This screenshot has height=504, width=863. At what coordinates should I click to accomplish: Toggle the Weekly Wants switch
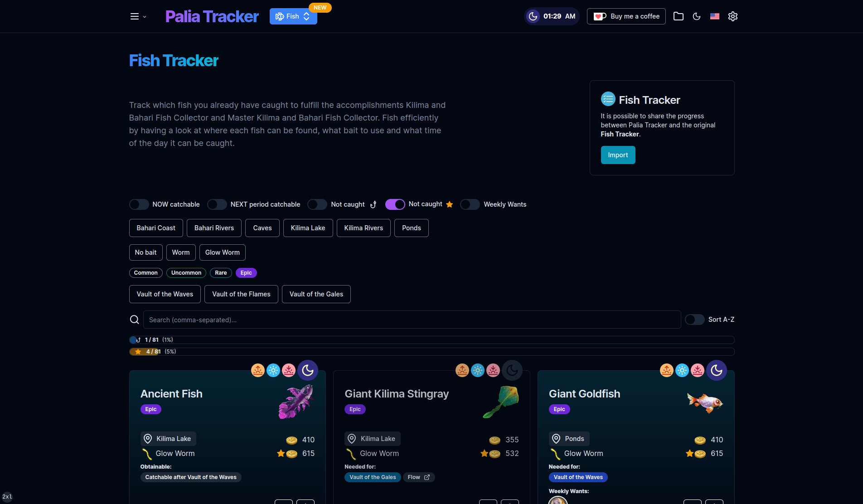470,204
